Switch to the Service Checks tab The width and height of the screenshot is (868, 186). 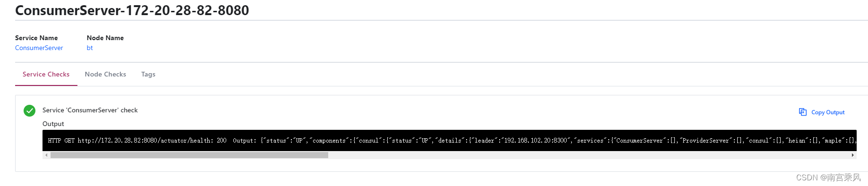click(46, 74)
